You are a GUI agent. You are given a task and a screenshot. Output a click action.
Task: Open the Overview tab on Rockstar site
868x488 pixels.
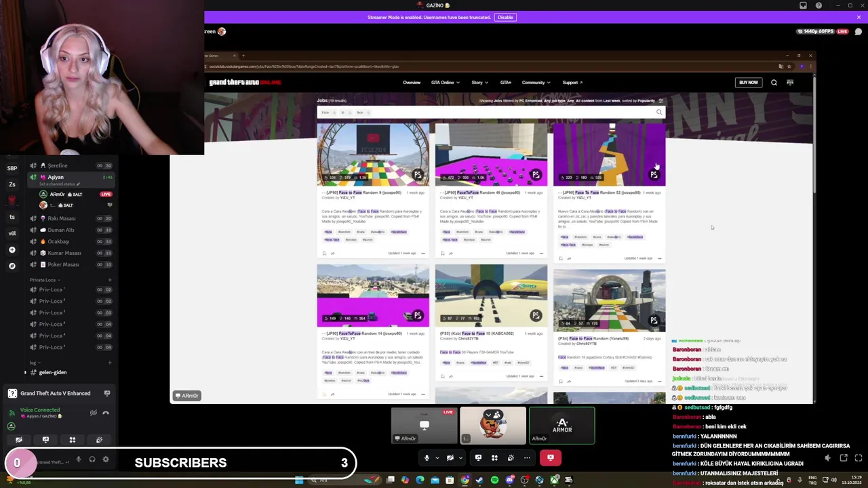(412, 83)
